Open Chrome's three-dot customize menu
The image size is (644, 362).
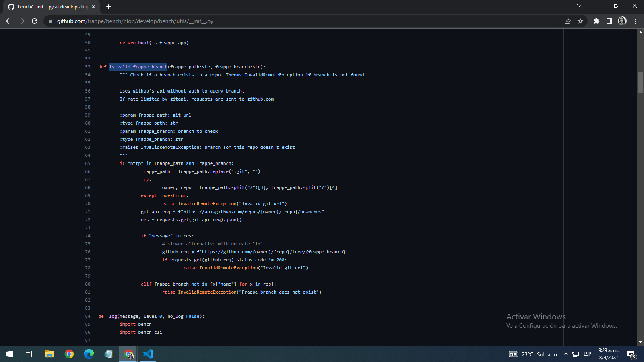click(635, 21)
